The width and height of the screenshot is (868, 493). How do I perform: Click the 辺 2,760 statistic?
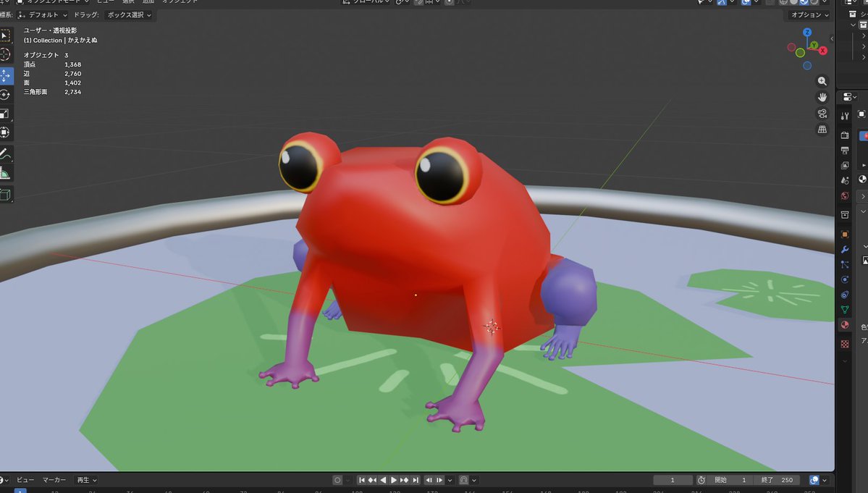pyautogui.click(x=52, y=74)
